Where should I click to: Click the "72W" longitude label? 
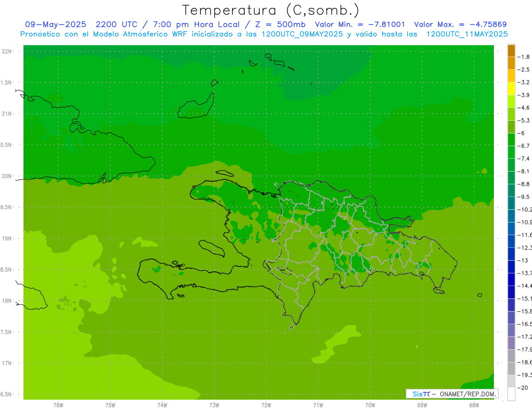[266, 405]
